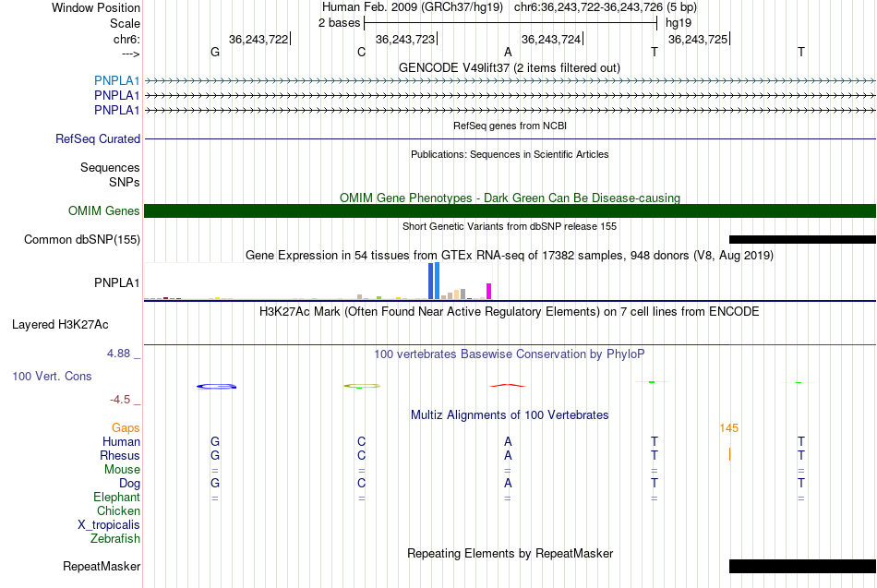Click the Window Position label
The image size is (877, 588).
[96, 7]
